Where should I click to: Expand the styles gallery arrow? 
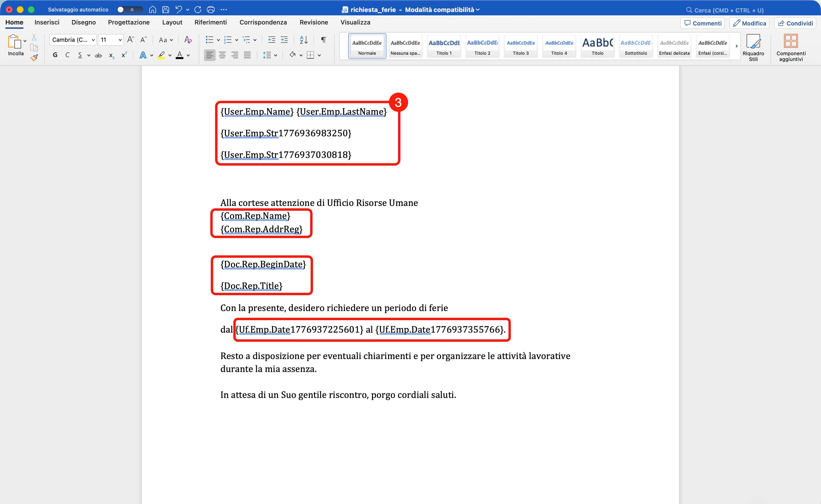coord(736,46)
